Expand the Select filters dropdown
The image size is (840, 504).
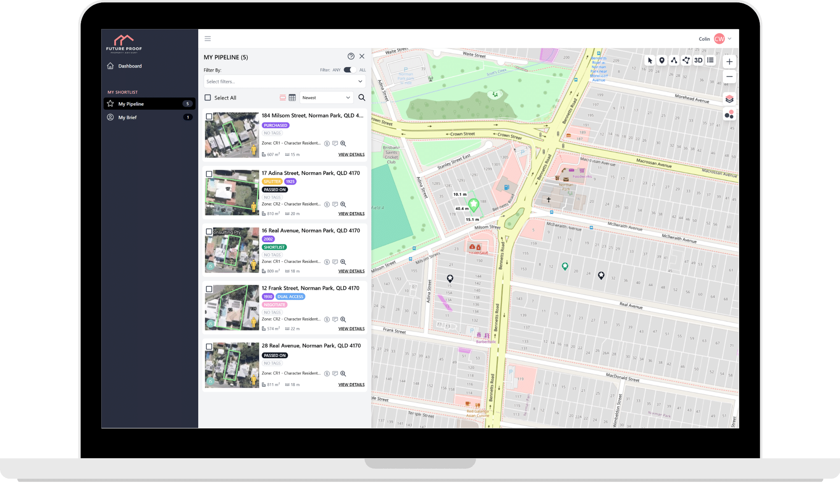coord(285,81)
